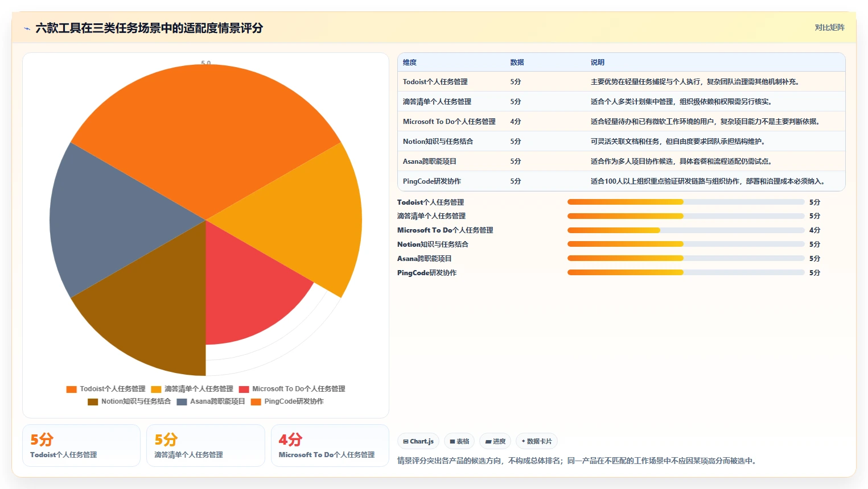Click the description 适合作为多人项目协作候选
This screenshot has height=489, width=868.
coord(682,161)
